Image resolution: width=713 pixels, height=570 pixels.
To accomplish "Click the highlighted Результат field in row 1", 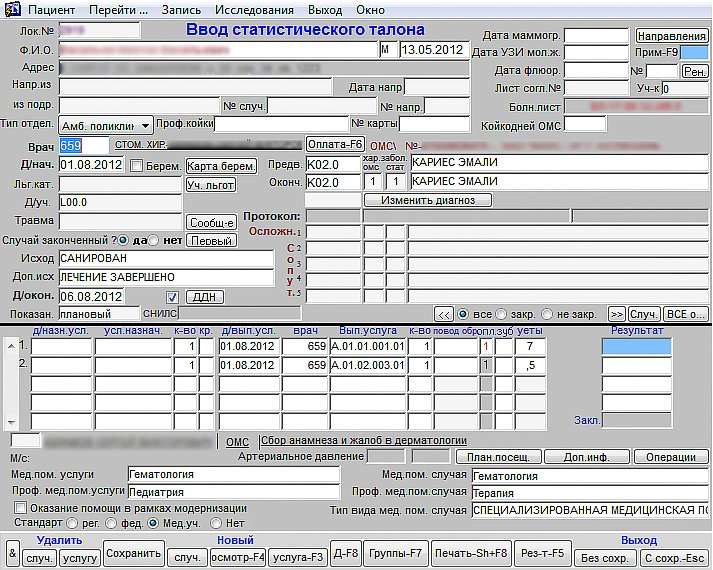I will (636, 346).
